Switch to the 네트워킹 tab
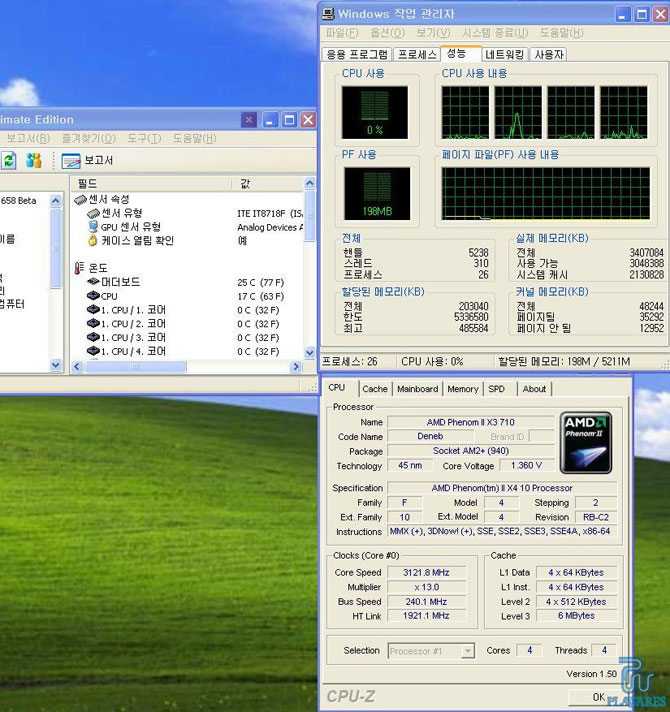Screen dimensions: 670x712 pyautogui.click(x=503, y=55)
